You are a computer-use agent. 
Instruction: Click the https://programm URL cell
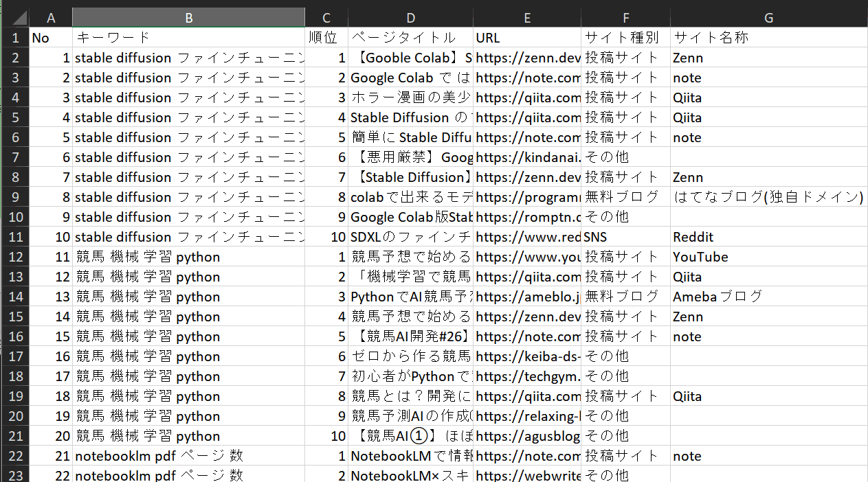coord(527,197)
